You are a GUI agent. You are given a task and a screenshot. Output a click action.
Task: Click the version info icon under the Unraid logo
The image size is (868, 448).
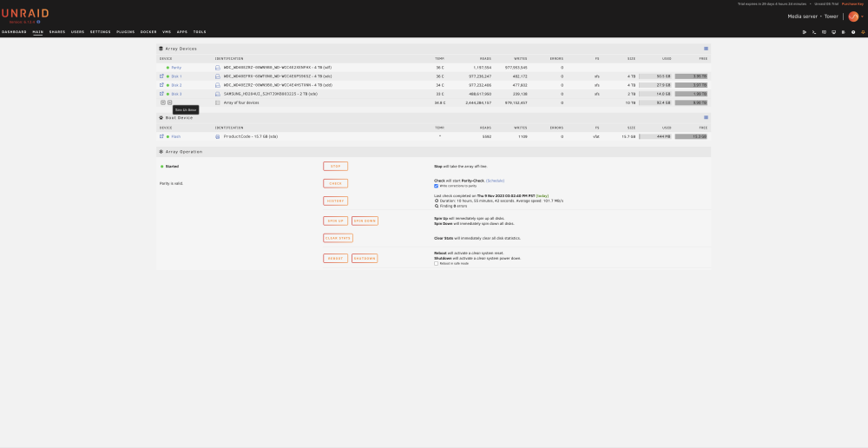[x=38, y=22]
